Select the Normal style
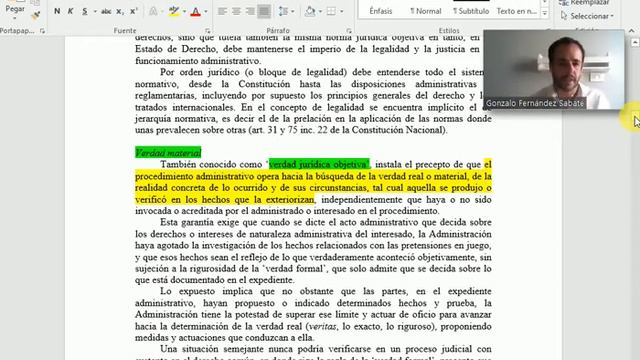 tap(426, 11)
